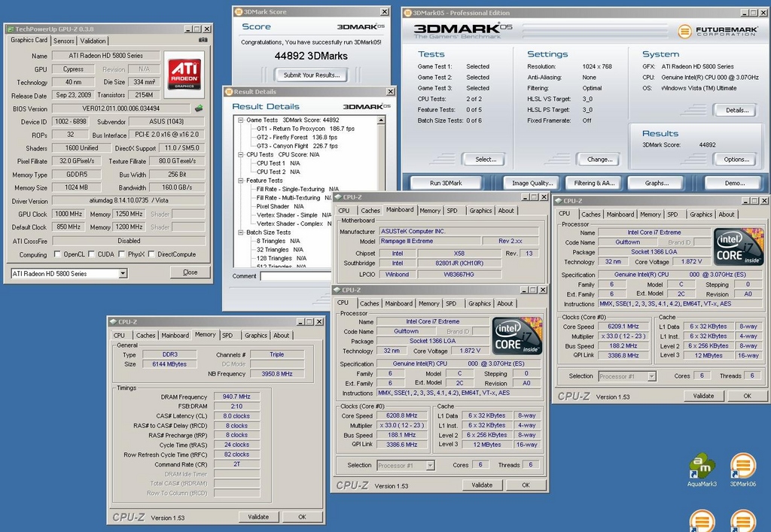The width and height of the screenshot is (771, 532).
Task: Open the AquaMark3 desktop shortcut
Action: pos(702,470)
